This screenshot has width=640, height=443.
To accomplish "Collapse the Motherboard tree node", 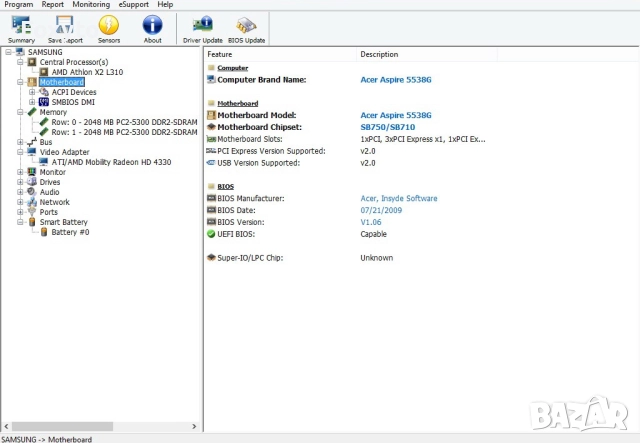I will (20, 82).
